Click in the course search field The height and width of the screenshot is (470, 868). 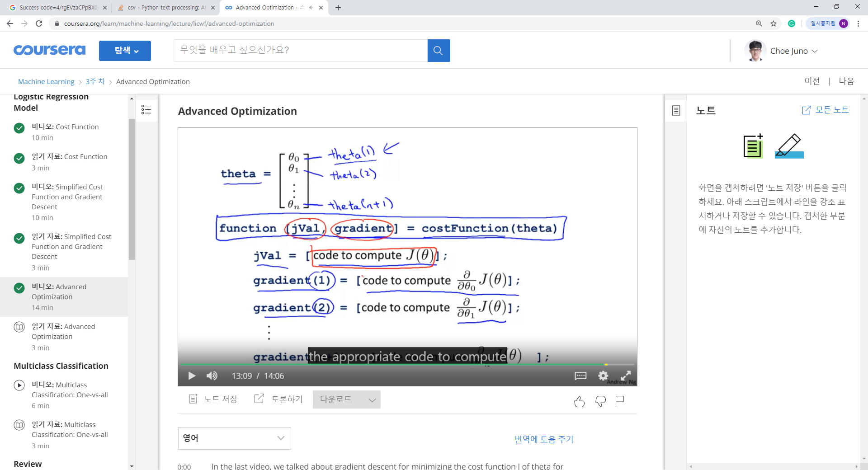click(301, 51)
